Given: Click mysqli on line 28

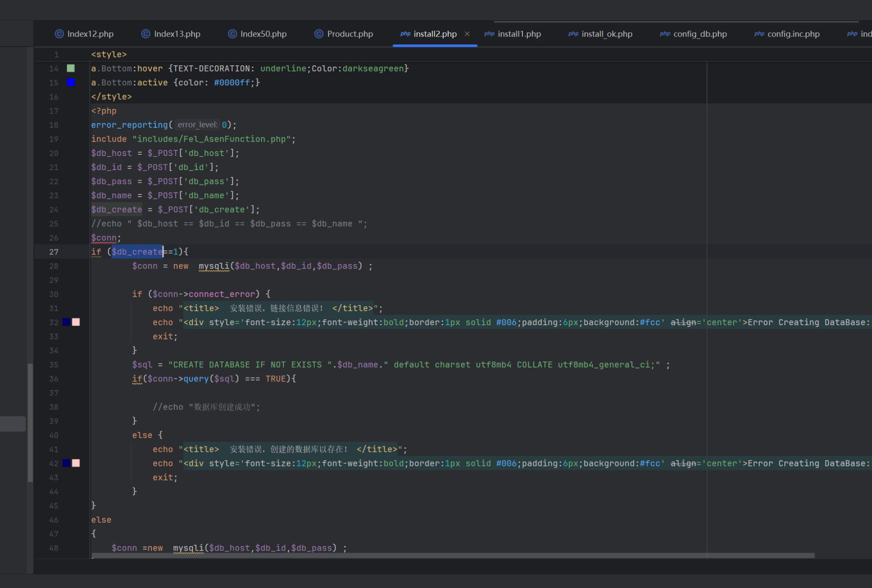Looking at the screenshot, I should 214,266.
